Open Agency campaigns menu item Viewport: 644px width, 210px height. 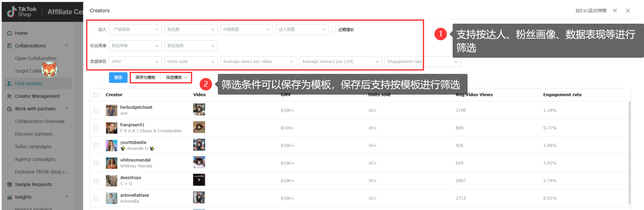35,159
